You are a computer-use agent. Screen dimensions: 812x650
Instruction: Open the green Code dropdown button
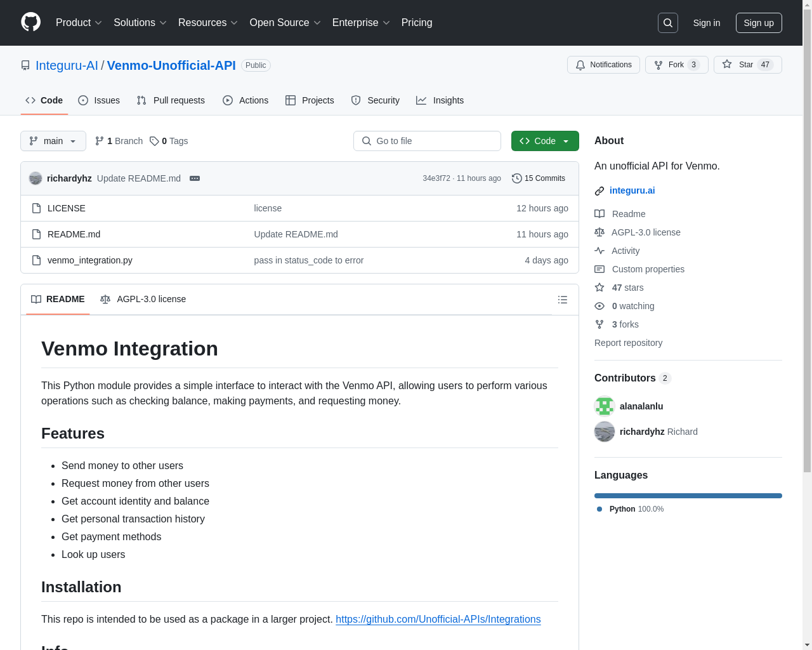click(x=545, y=141)
